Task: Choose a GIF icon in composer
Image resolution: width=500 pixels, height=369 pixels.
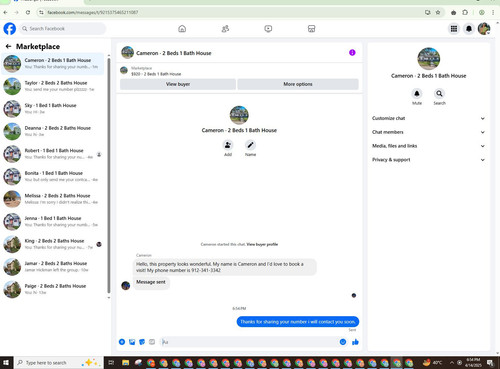Action: (x=152, y=342)
